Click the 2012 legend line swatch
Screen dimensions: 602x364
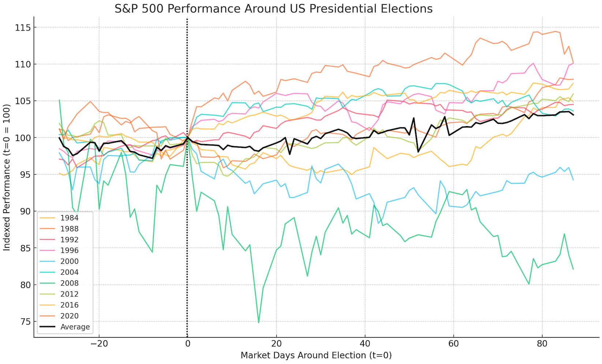(47, 294)
